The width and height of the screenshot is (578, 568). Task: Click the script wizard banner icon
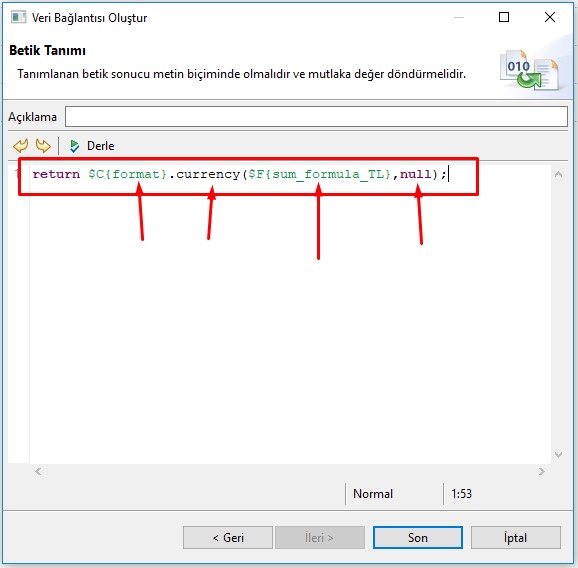(x=529, y=70)
